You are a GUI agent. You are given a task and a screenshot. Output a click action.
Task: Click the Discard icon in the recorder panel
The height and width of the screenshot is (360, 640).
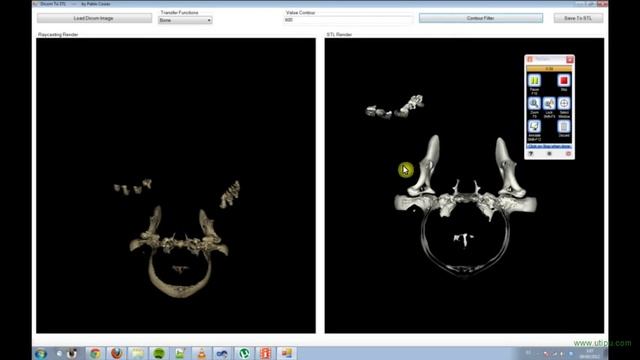tap(564, 127)
